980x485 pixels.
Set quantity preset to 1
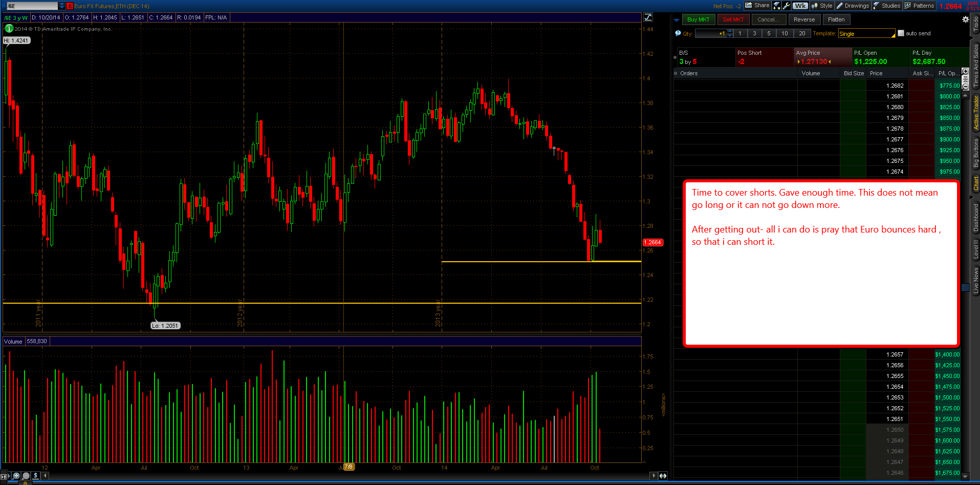coord(740,33)
